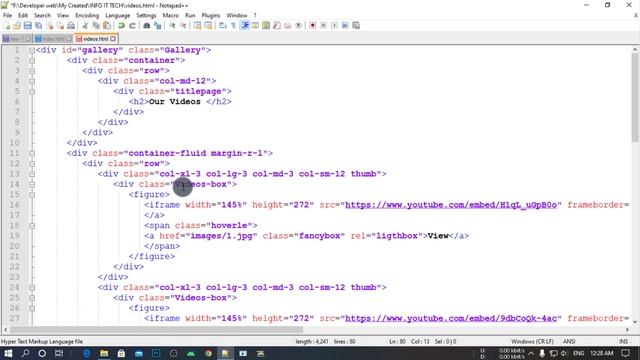Viewport: 640px width, 360px height.
Task: Create a new document via toolbar icon
Action: tap(7, 25)
